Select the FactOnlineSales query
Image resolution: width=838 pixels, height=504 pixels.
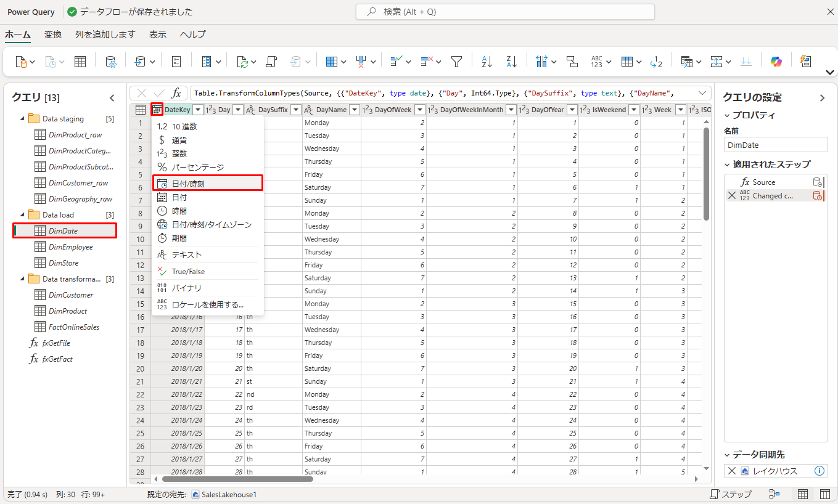74,327
